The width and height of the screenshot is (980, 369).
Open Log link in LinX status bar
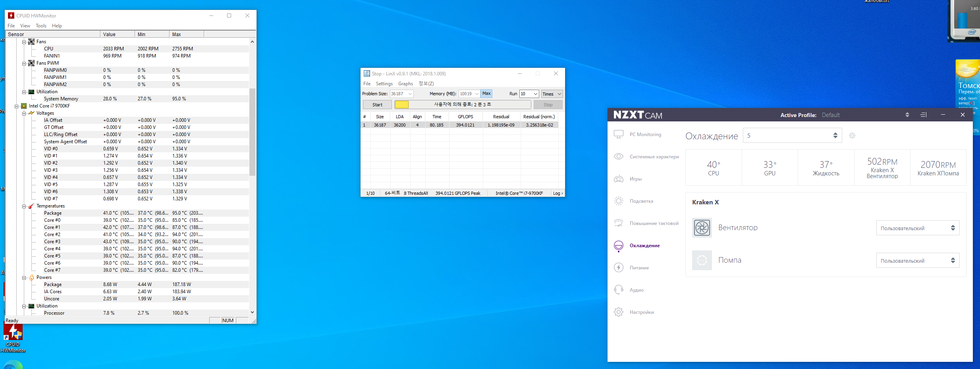coord(558,193)
